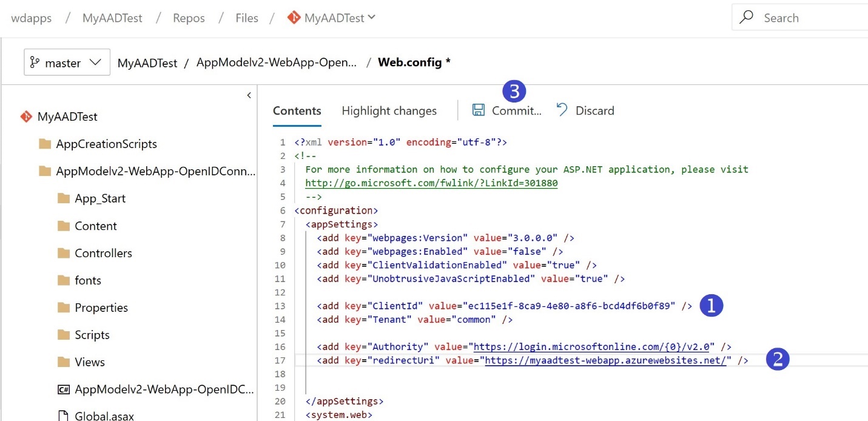
Task: Open the App_Start folder
Action: coord(100,198)
